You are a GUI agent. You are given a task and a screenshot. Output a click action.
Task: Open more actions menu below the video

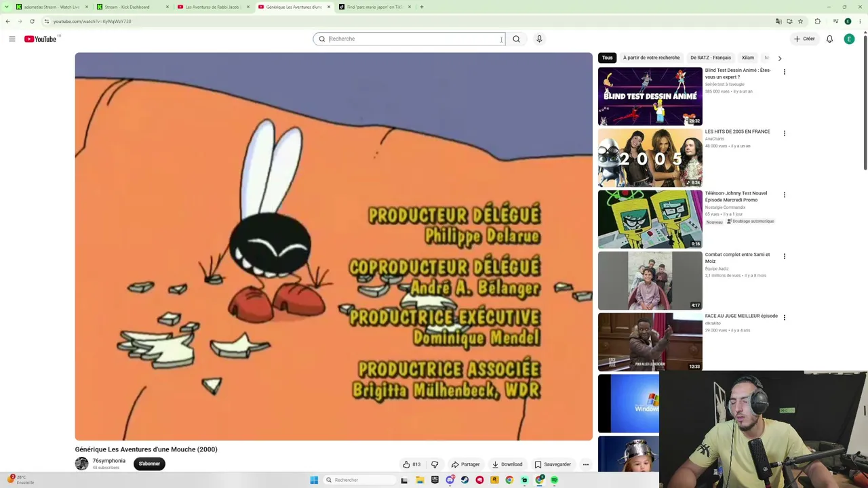click(x=586, y=464)
